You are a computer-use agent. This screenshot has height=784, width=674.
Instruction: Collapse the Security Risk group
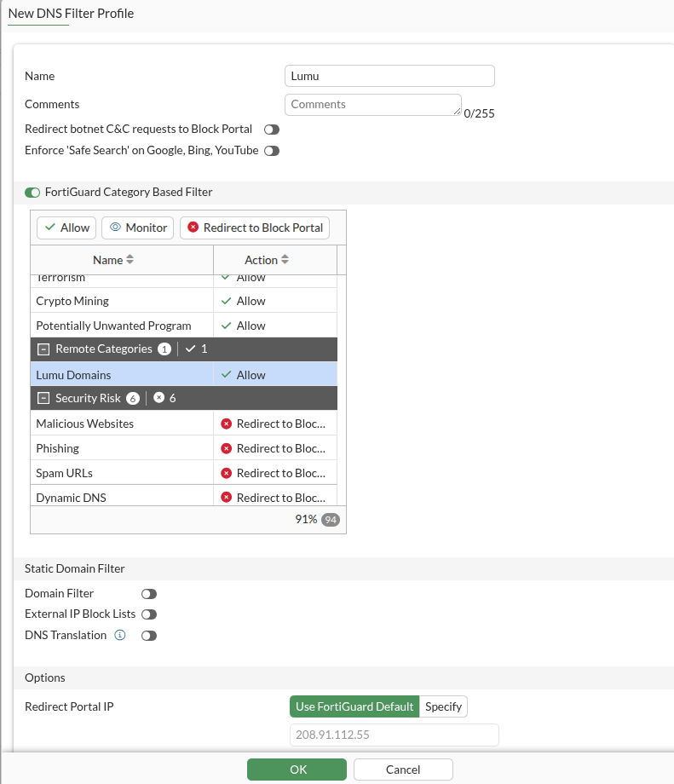pyautogui.click(x=43, y=399)
